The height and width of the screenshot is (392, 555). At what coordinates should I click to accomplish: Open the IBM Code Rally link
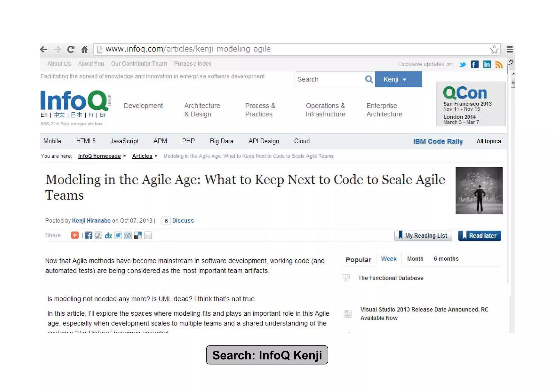tap(438, 141)
